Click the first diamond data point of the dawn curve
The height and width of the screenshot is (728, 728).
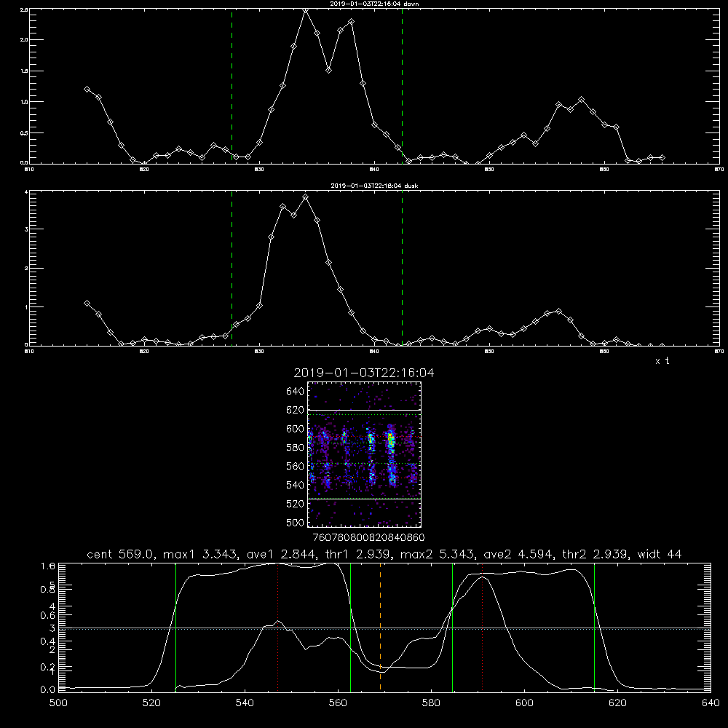tap(87, 89)
